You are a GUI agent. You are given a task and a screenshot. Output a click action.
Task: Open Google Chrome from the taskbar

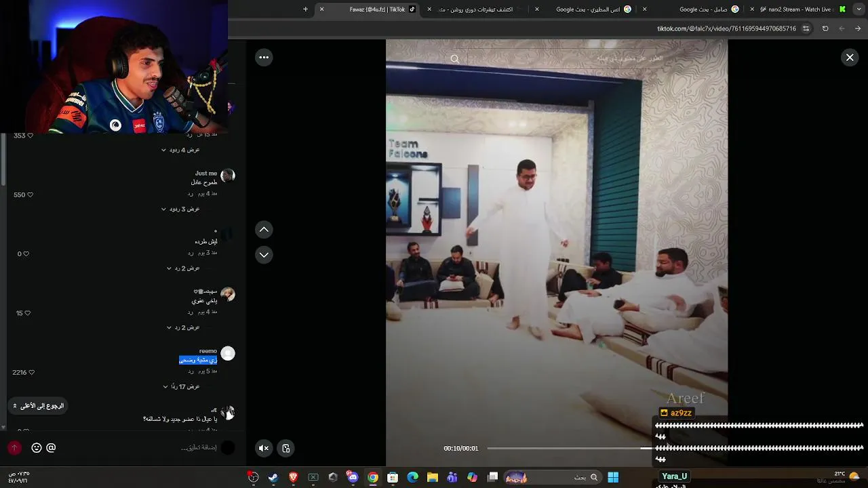coord(373,477)
